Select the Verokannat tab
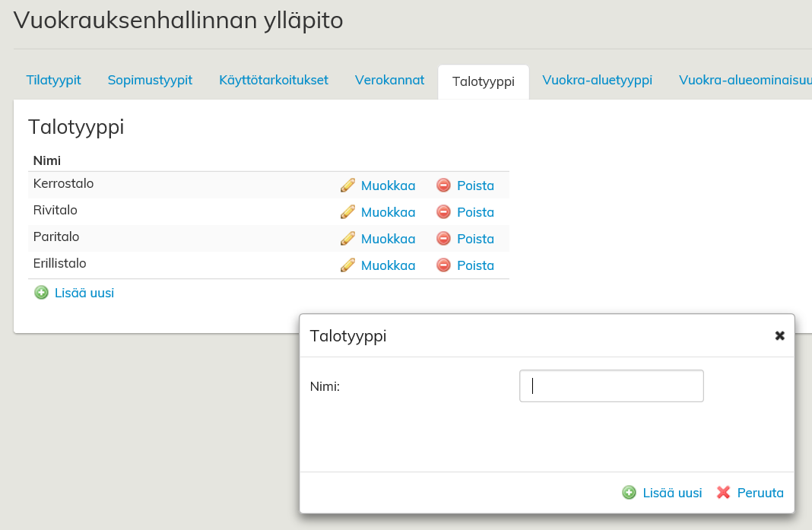Viewport: 812px width, 530px height. point(389,80)
